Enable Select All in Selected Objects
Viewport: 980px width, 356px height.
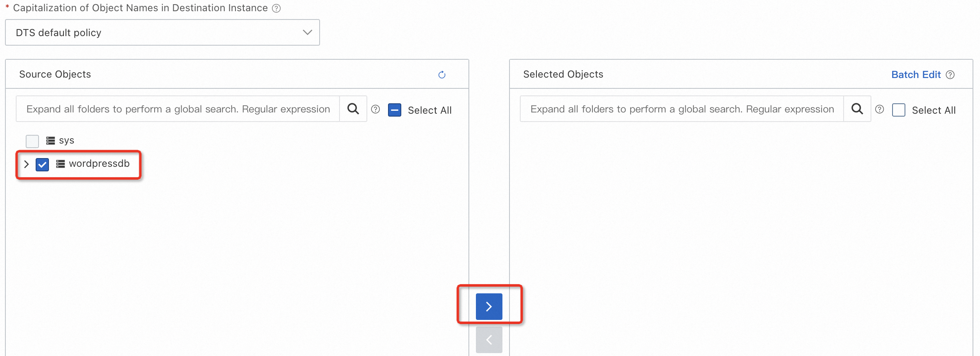coord(898,110)
